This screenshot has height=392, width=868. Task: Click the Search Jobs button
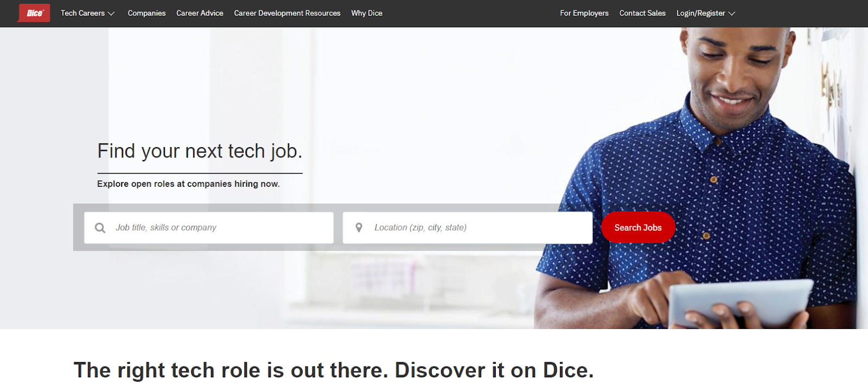click(638, 227)
